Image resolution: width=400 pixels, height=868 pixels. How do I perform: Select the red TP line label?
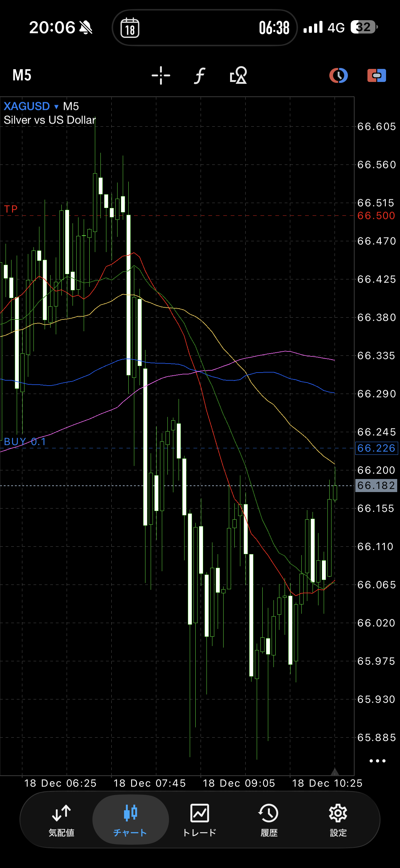(11, 209)
